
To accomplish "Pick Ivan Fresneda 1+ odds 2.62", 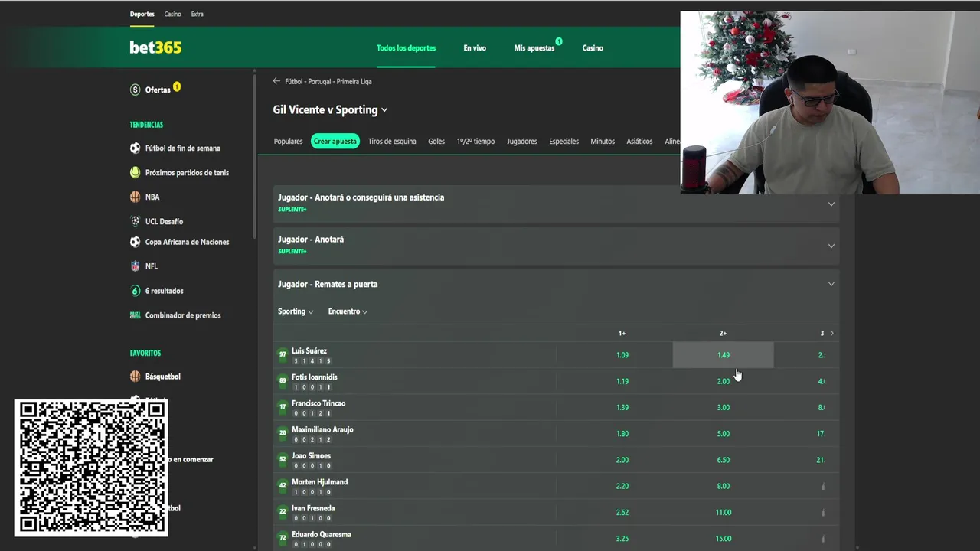I will click(x=622, y=513).
